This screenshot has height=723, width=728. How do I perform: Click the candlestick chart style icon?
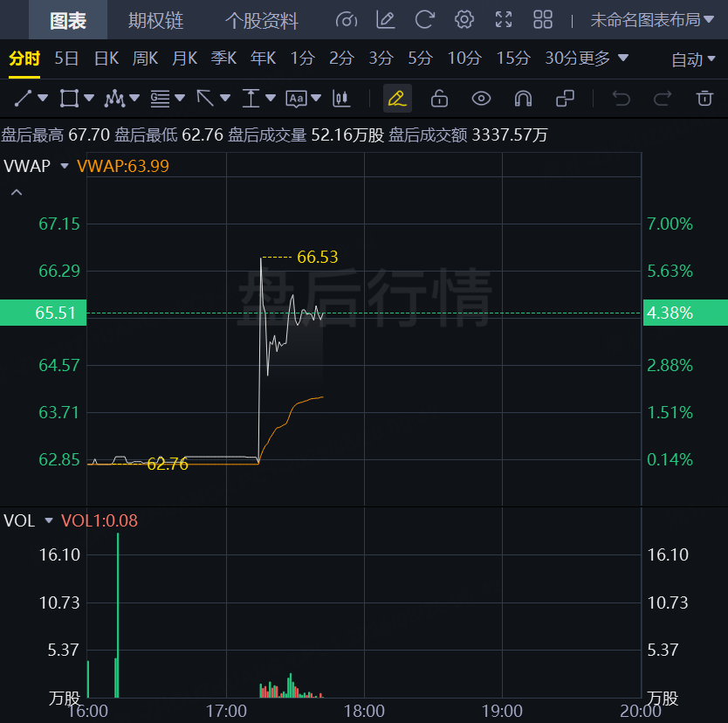click(x=341, y=99)
